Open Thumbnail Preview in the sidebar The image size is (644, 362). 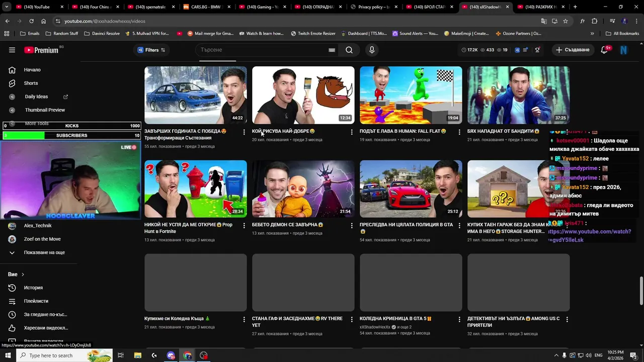point(45,110)
